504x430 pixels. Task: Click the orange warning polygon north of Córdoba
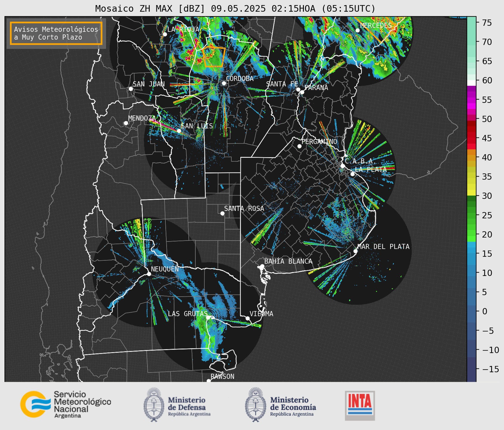click(214, 57)
